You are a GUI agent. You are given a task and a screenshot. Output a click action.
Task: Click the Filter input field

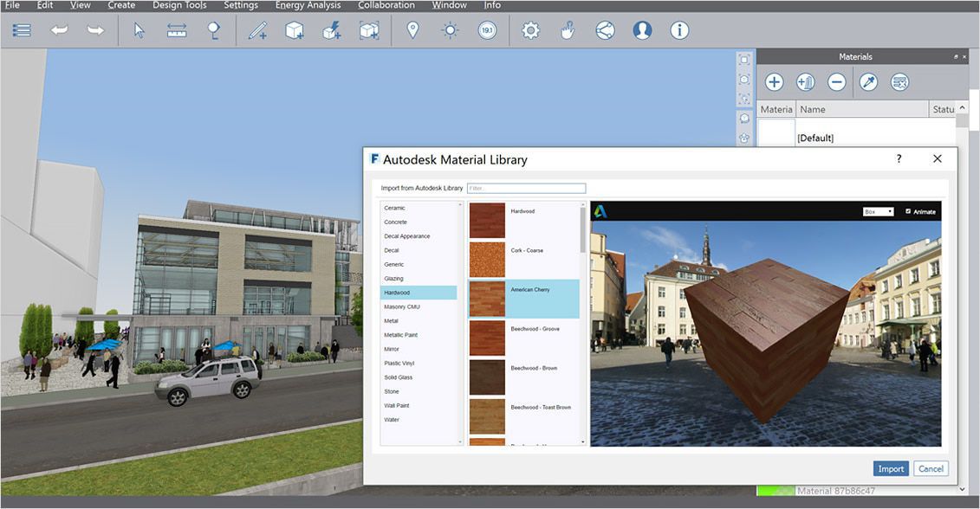click(526, 188)
